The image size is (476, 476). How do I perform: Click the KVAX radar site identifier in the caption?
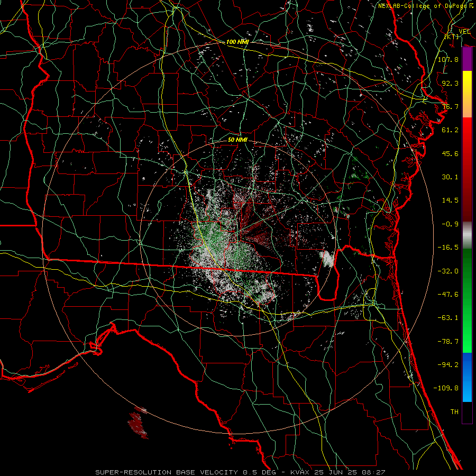(x=299, y=472)
